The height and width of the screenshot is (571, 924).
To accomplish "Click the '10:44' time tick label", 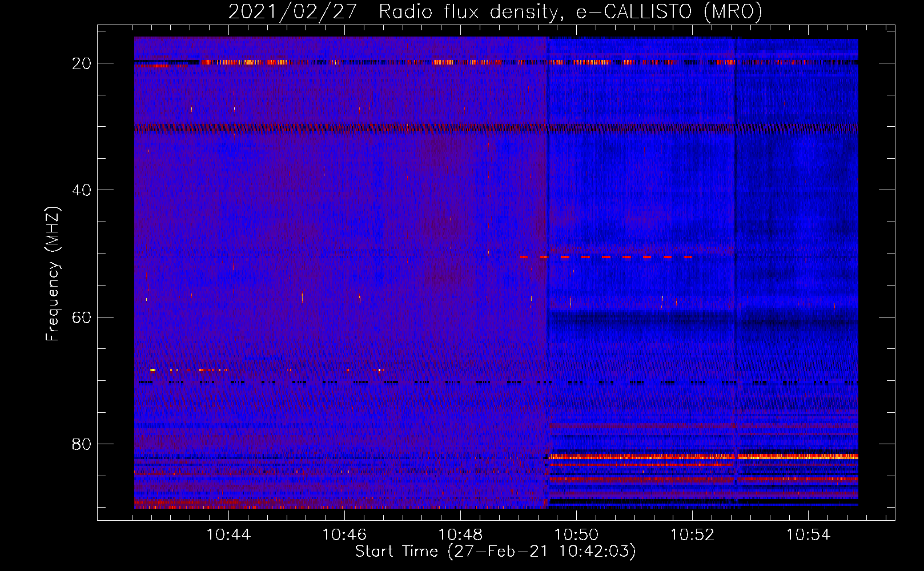I will click(x=228, y=534).
